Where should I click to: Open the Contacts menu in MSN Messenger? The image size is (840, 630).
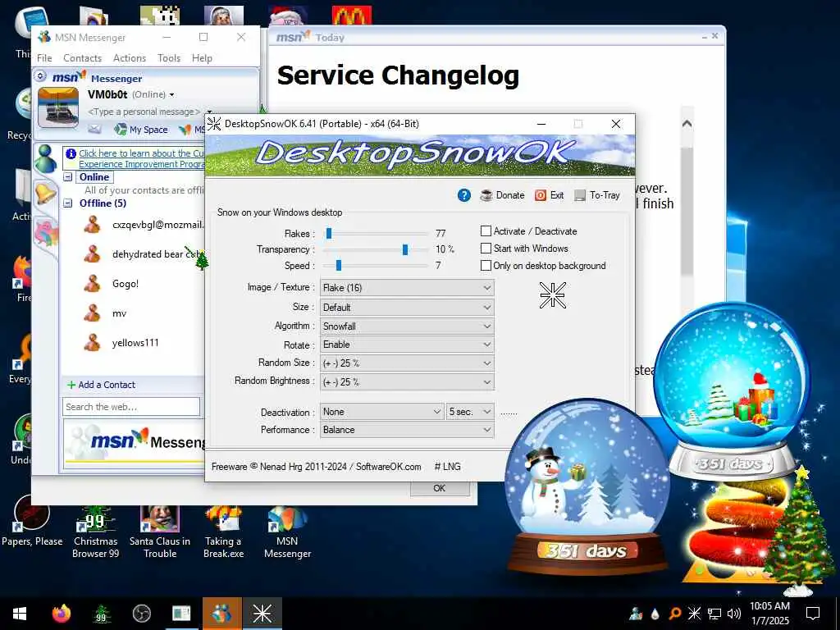pyautogui.click(x=82, y=58)
